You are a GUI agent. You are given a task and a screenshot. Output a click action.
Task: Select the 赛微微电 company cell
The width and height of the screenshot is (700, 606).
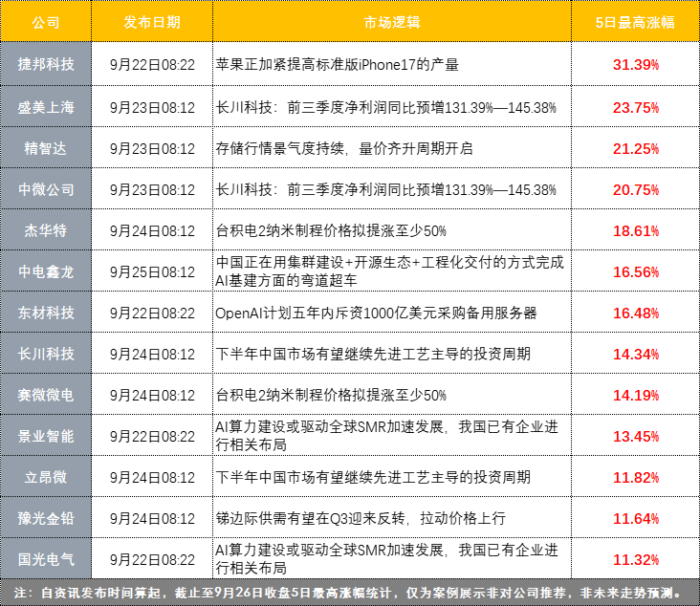click(x=46, y=395)
